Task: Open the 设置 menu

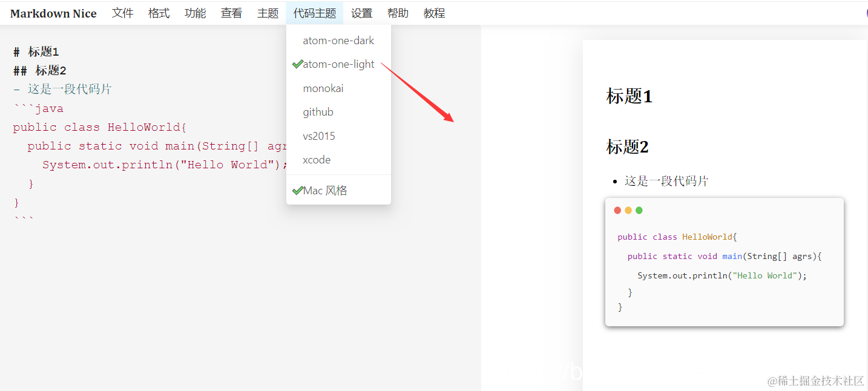Action: [361, 13]
